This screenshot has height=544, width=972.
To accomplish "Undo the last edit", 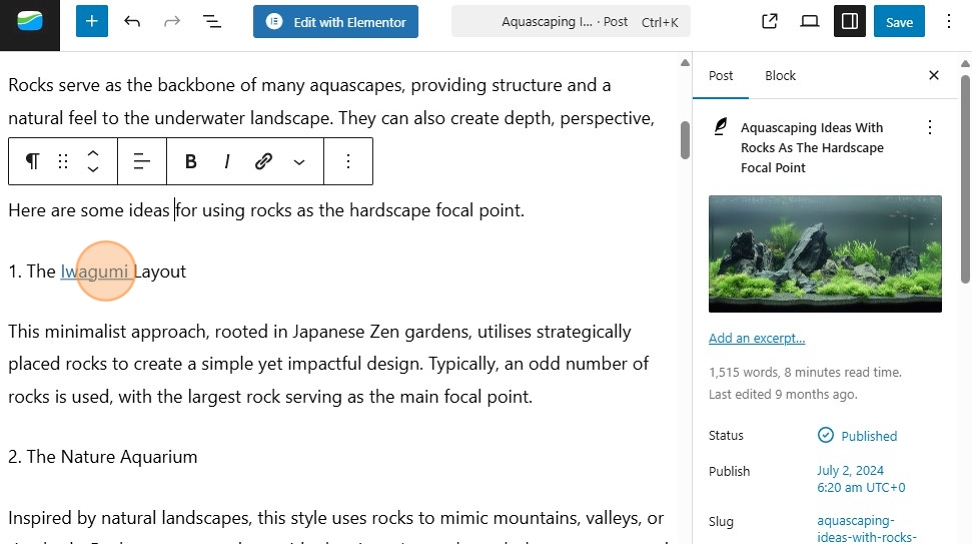I will pyautogui.click(x=132, y=21).
